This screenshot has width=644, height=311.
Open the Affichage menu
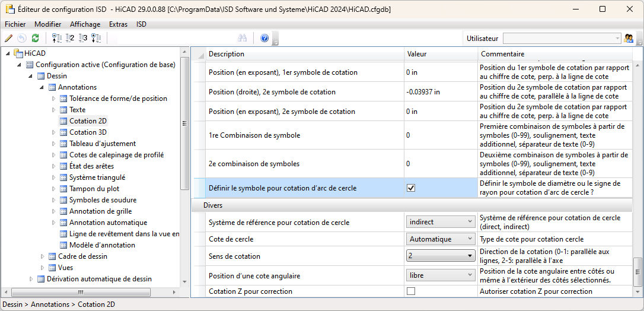pos(85,24)
